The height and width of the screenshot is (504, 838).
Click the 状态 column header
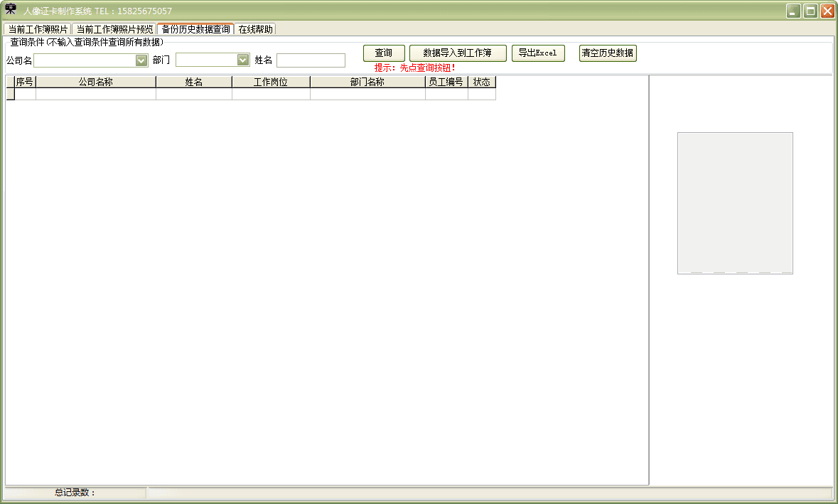click(x=482, y=82)
